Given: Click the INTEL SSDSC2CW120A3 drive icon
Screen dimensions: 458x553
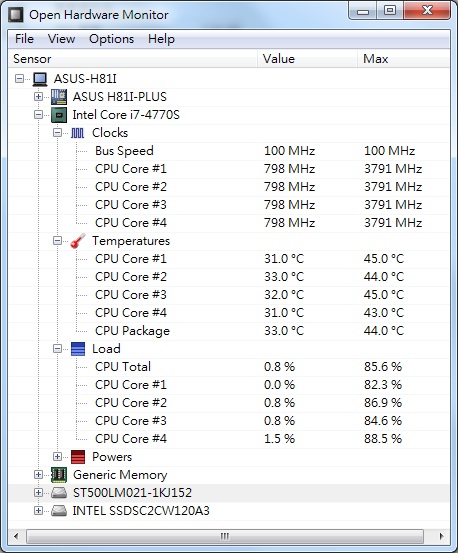Looking at the screenshot, I should pyautogui.click(x=59, y=511).
